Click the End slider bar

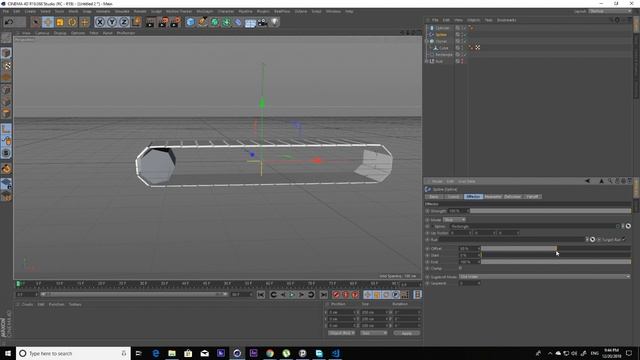coord(556,262)
